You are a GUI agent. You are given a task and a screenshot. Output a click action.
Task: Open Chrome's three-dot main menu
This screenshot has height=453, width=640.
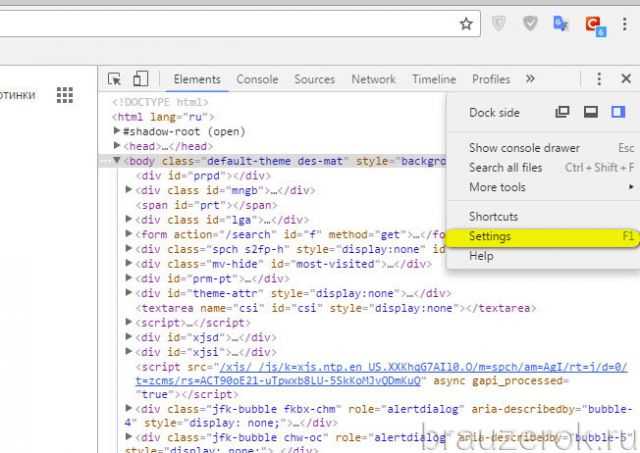(624, 24)
